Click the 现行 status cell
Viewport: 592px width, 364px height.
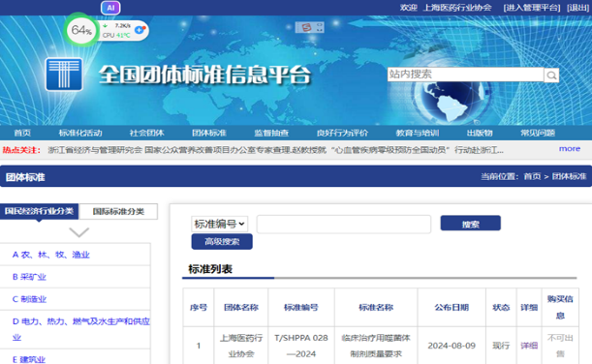tap(501, 346)
